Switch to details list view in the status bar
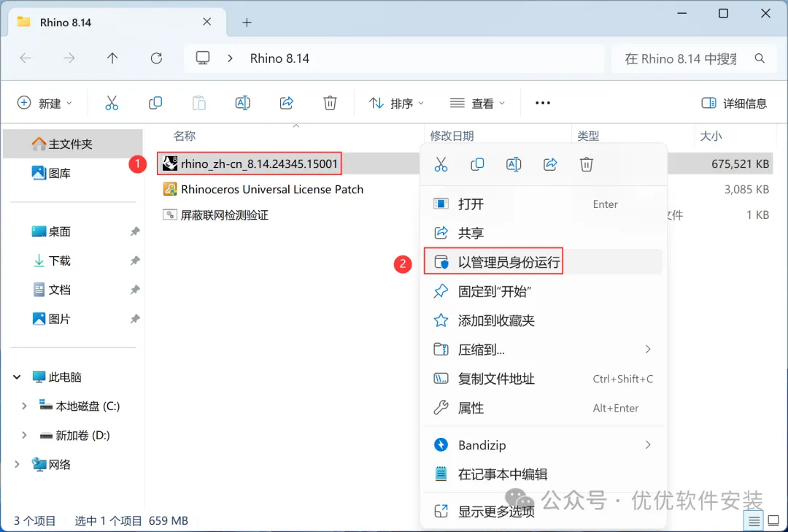The height and width of the screenshot is (532, 788). pos(754,521)
